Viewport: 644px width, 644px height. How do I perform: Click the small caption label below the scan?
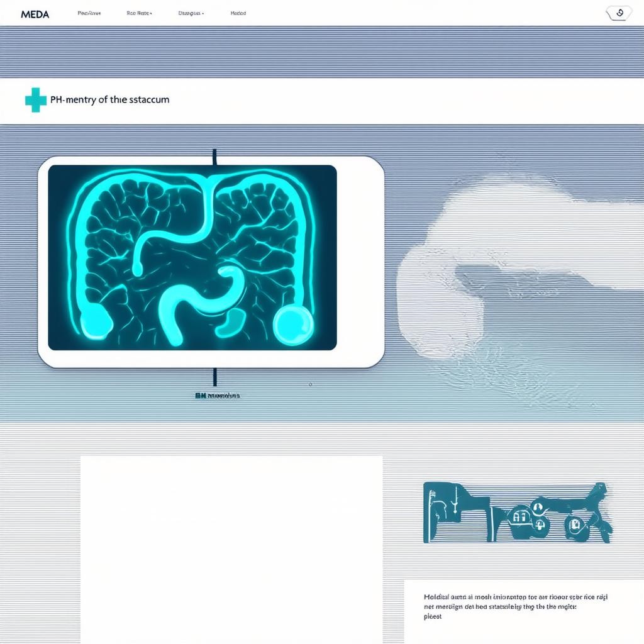[217, 396]
